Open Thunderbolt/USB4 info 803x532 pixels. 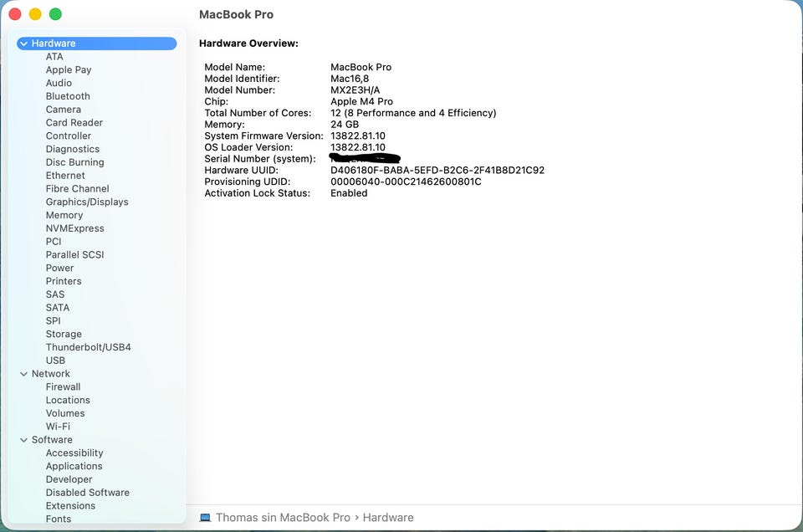[88, 348]
